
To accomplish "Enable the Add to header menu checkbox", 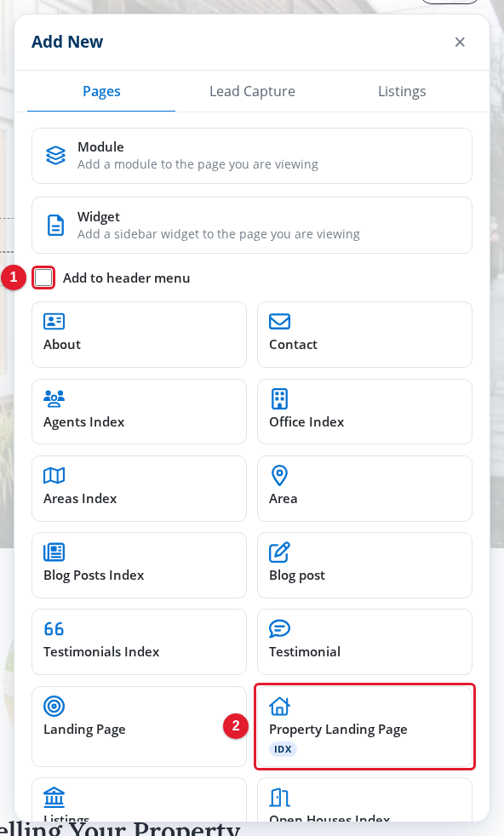I will click(x=43, y=278).
